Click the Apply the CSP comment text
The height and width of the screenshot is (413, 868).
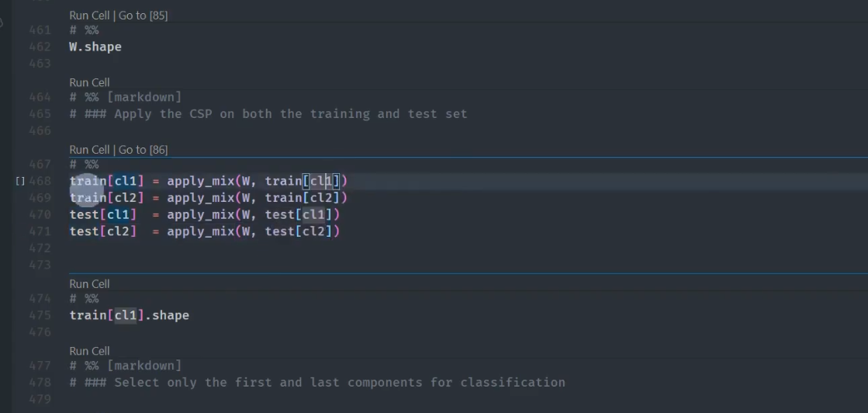(290, 113)
